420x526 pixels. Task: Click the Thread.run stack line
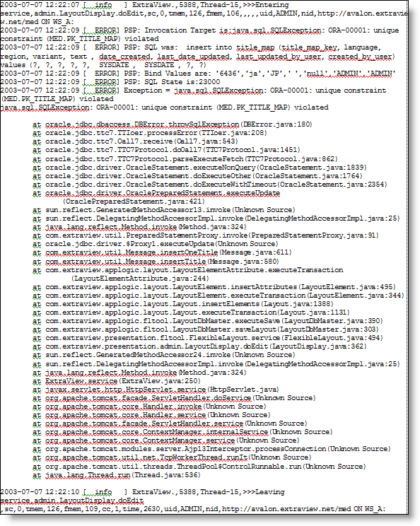[117, 475]
